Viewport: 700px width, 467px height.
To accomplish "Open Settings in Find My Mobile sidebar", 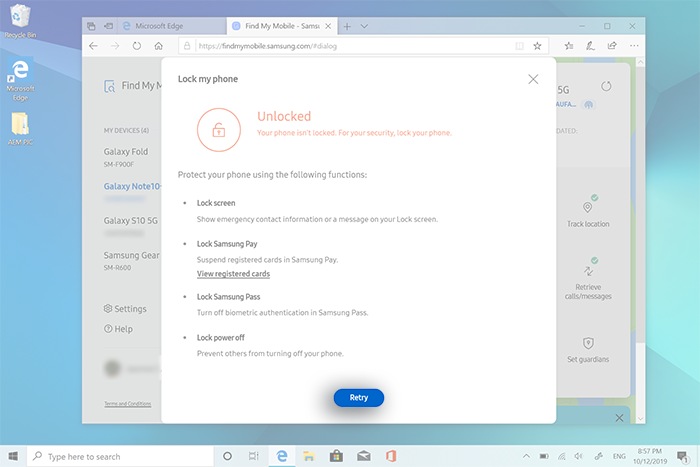I will pos(125,309).
